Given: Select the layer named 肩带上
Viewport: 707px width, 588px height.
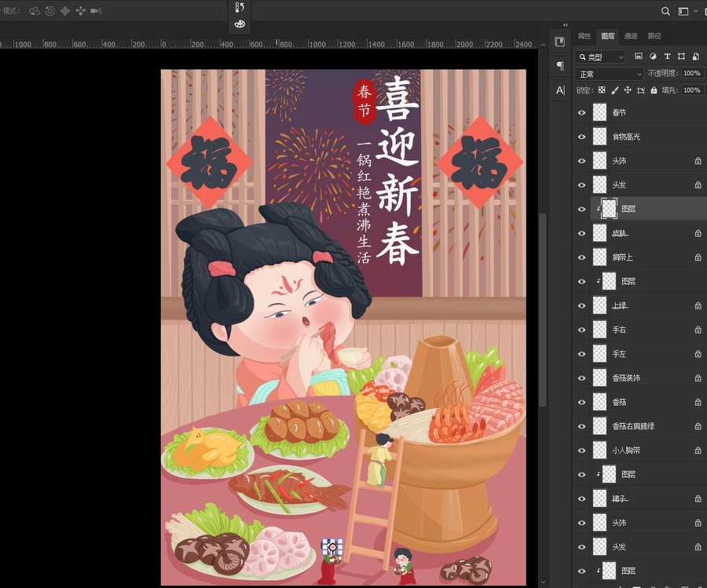Looking at the screenshot, I should [623, 257].
